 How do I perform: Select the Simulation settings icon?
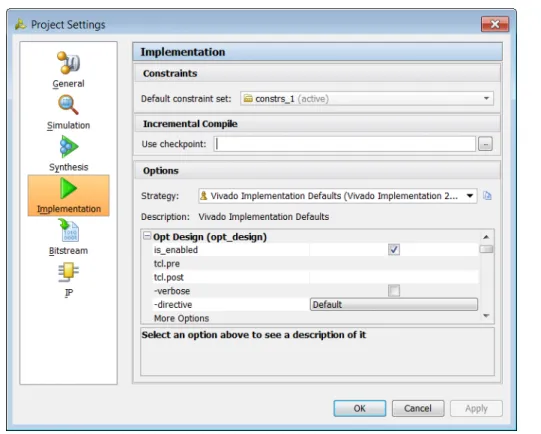(x=68, y=105)
